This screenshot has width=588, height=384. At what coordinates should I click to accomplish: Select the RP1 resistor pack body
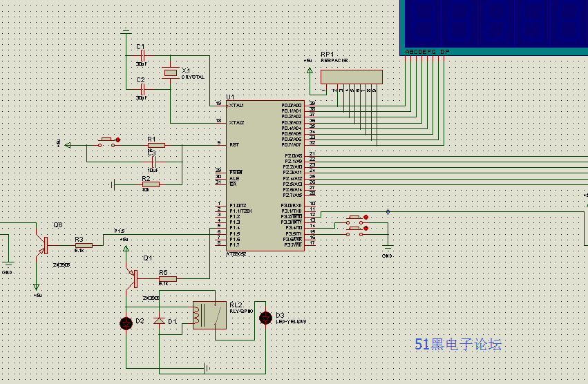(x=352, y=77)
